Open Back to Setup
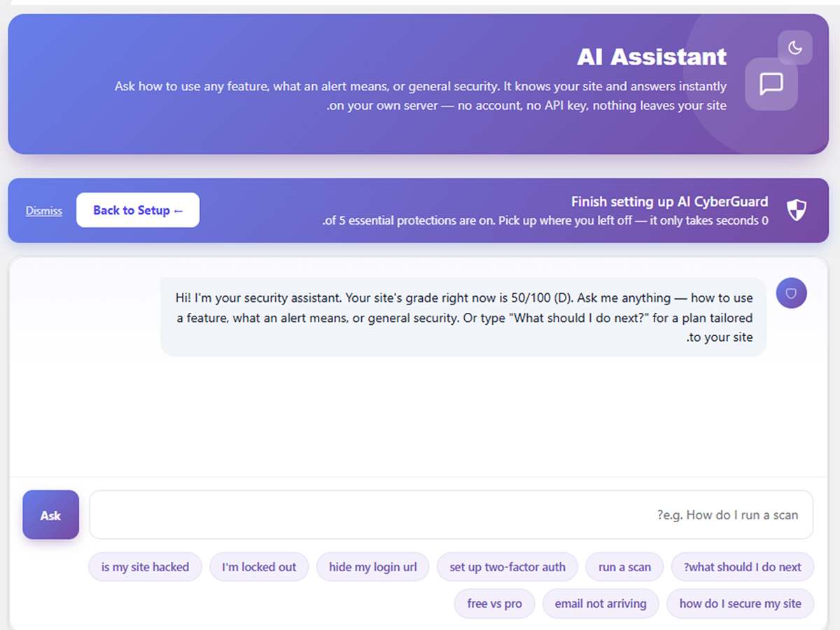The height and width of the screenshot is (630, 840). tap(138, 210)
